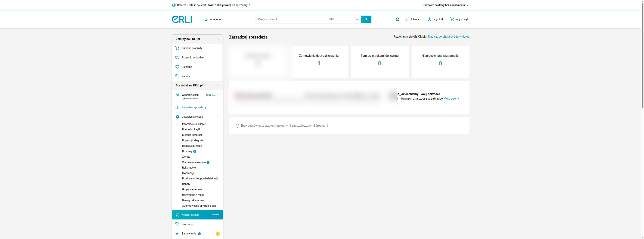
Task: Click the green checkmark status icon
Action: click(237, 126)
